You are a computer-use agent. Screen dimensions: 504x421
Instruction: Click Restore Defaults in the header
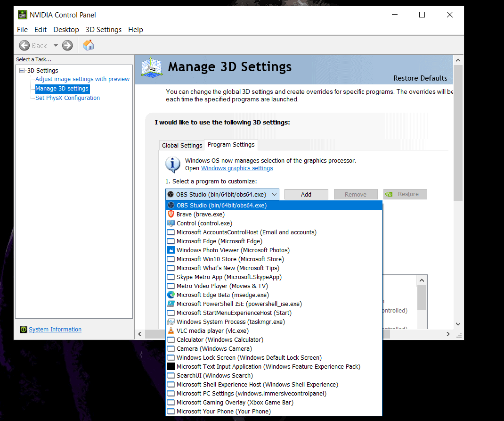420,78
